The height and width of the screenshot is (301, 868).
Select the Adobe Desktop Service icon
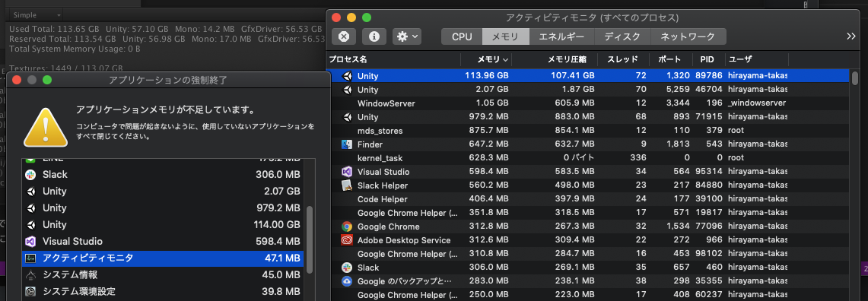click(x=347, y=240)
